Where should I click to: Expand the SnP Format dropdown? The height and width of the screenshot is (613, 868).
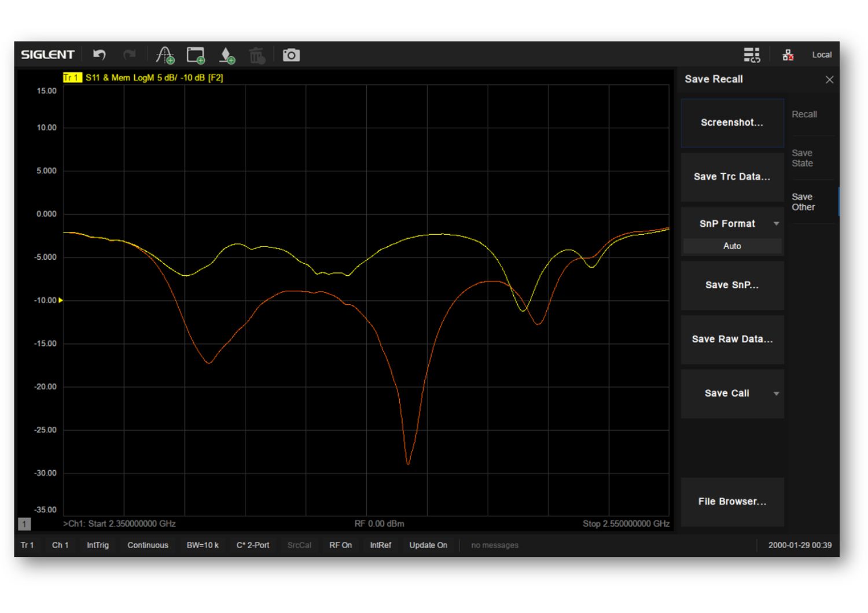[776, 224]
